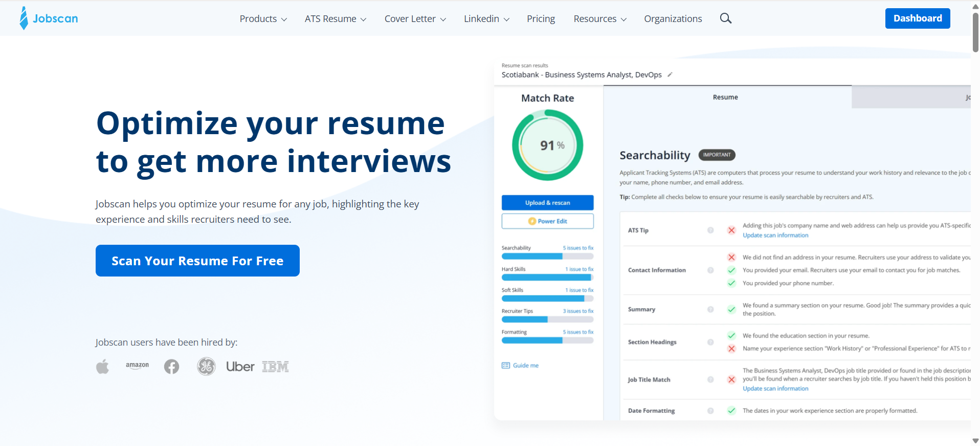
Task: Click Recruiter Tips 3 issues to fix
Action: point(578,311)
